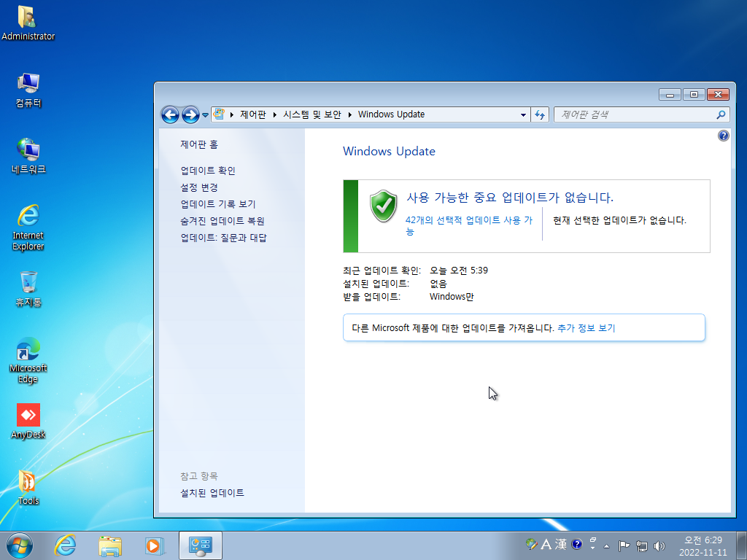Click the 漢 Hanja conversion button
The image size is (747, 560).
point(561,544)
